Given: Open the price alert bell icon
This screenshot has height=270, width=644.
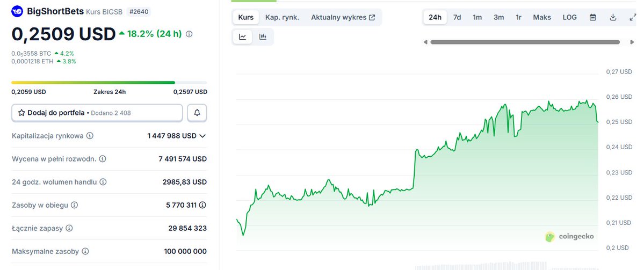Looking at the screenshot, I should pos(197,113).
